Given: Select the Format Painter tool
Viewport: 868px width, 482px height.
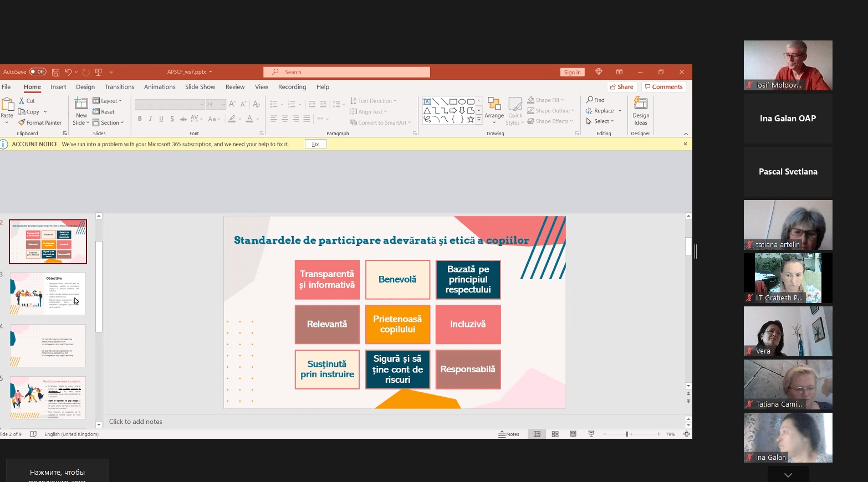Looking at the screenshot, I should [x=40, y=122].
